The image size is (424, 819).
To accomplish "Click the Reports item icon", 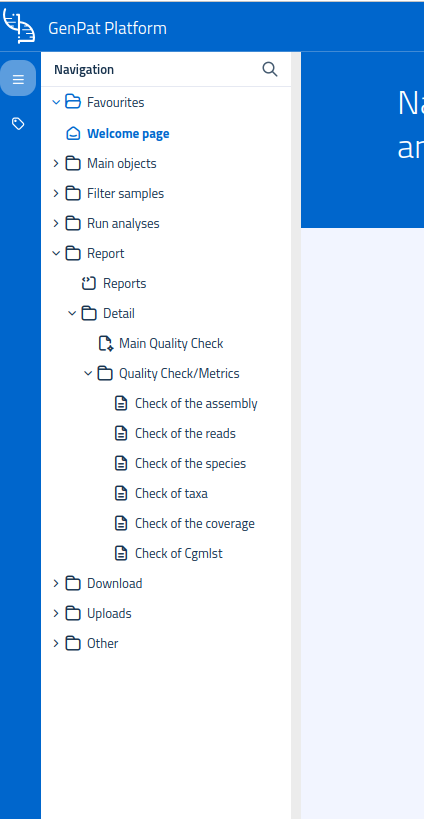I will coord(89,284).
